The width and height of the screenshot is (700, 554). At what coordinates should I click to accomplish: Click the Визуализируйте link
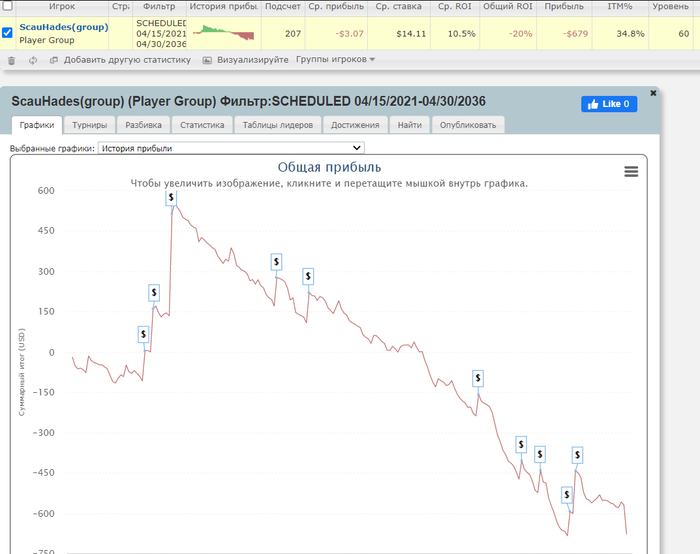(253, 60)
